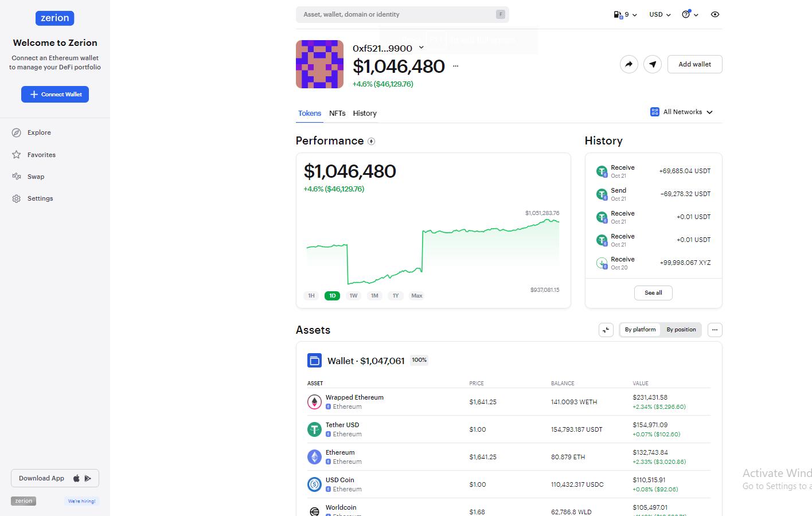This screenshot has height=516, width=812.
Task: Click the Connect Wallet button
Action: [x=55, y=94]
